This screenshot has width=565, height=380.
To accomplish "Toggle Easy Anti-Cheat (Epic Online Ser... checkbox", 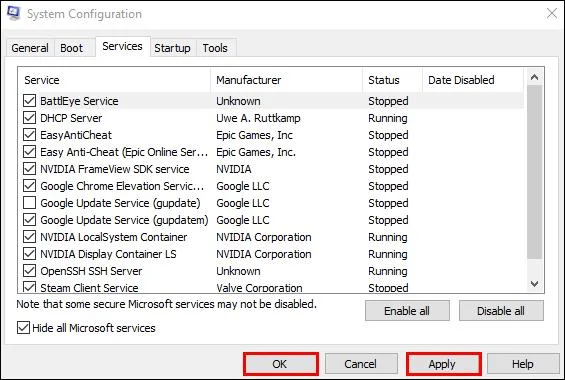I will click(x=29, y=152).
